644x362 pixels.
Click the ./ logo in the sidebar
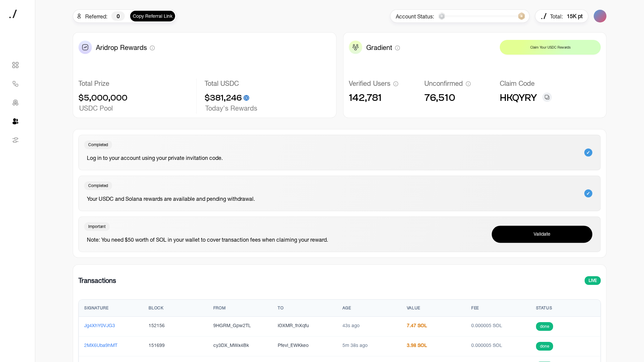[13, 14]
